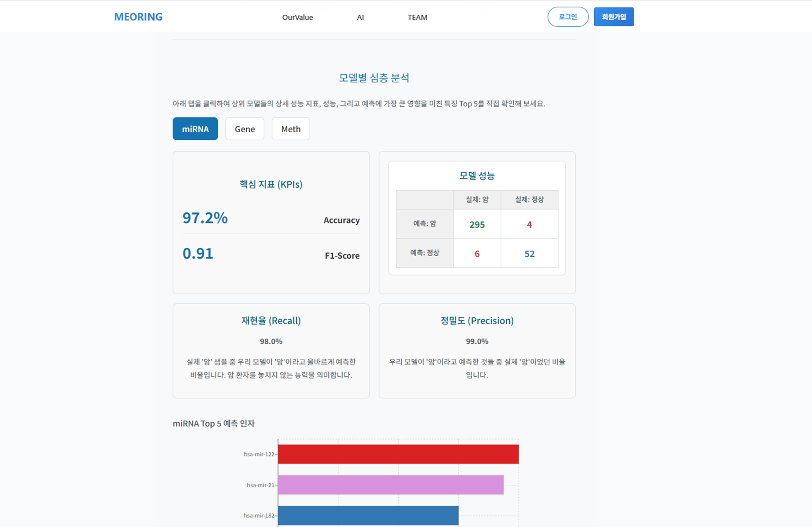Image resolution: width=812 pixels, height=527 pixels.
Task: Open the OurValue menu item
Action: click(x=297, y=17)
